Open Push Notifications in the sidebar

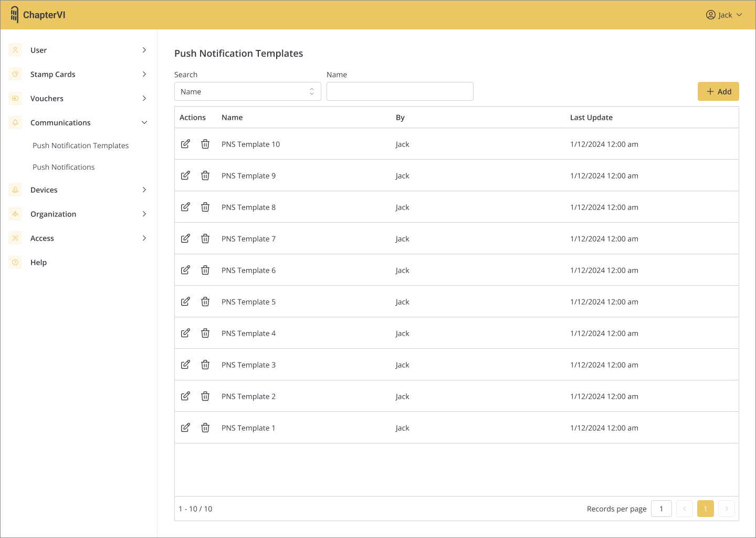point(64,167)
